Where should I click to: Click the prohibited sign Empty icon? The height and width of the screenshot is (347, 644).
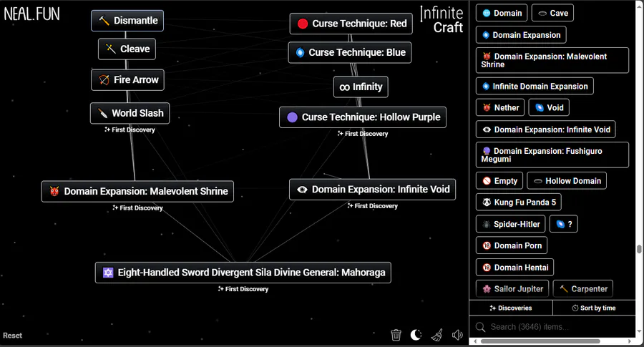coord(487,181)
